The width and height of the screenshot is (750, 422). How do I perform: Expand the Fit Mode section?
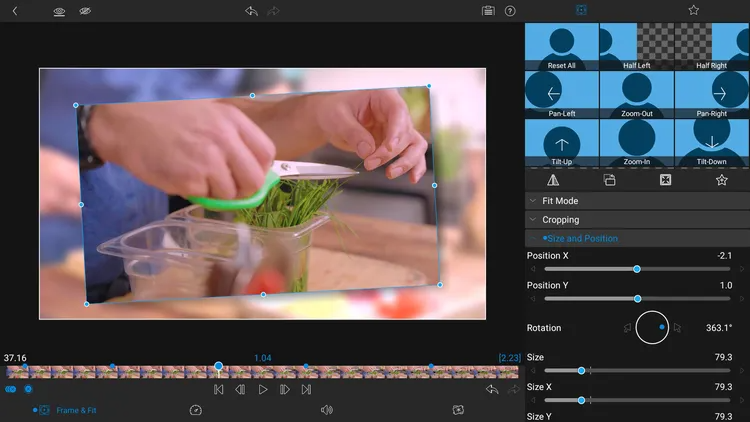pyautogui.click(x=560, y=201)
